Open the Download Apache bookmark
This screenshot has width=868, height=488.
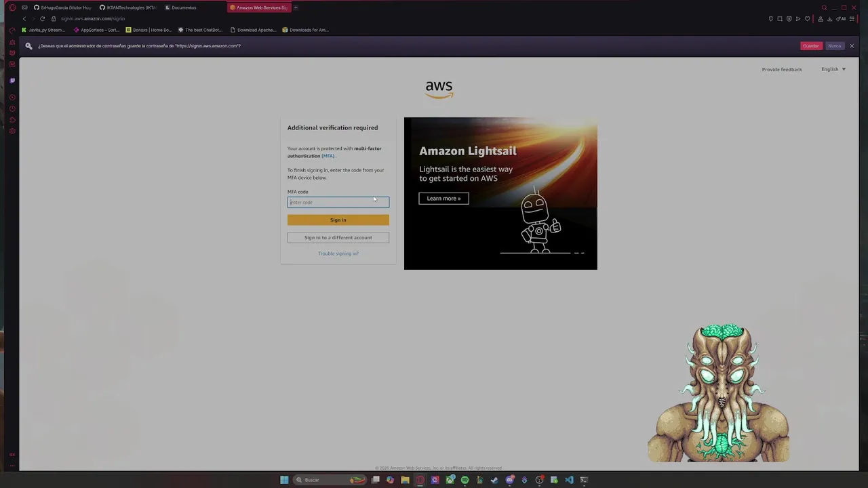pos(253,30)
